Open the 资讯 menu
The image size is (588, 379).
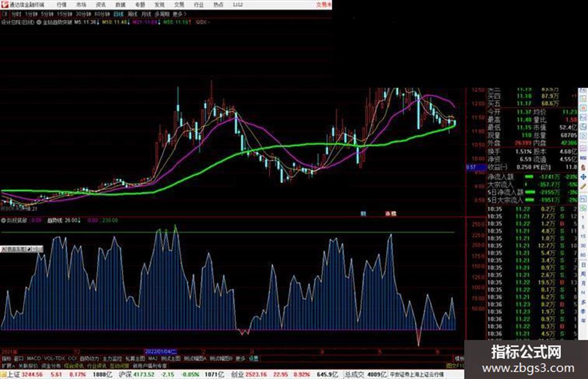[x=101, y=5]
